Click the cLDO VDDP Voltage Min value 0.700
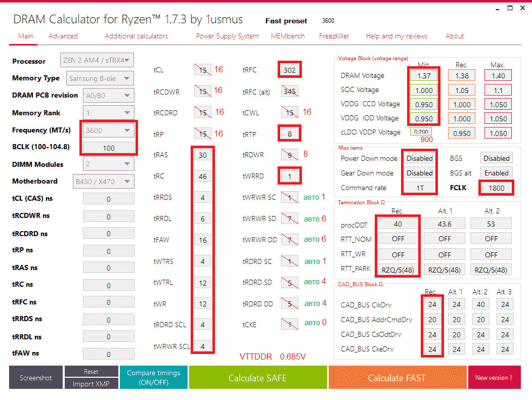532x400 pixels. coord(421,131)
